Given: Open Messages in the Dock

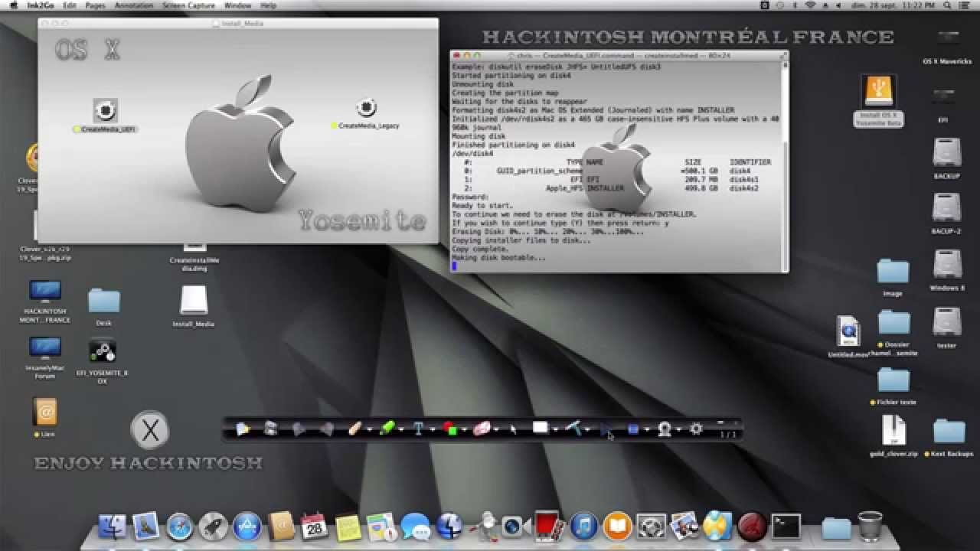Looking at the screenshot, I should click(x=415, y=527).
